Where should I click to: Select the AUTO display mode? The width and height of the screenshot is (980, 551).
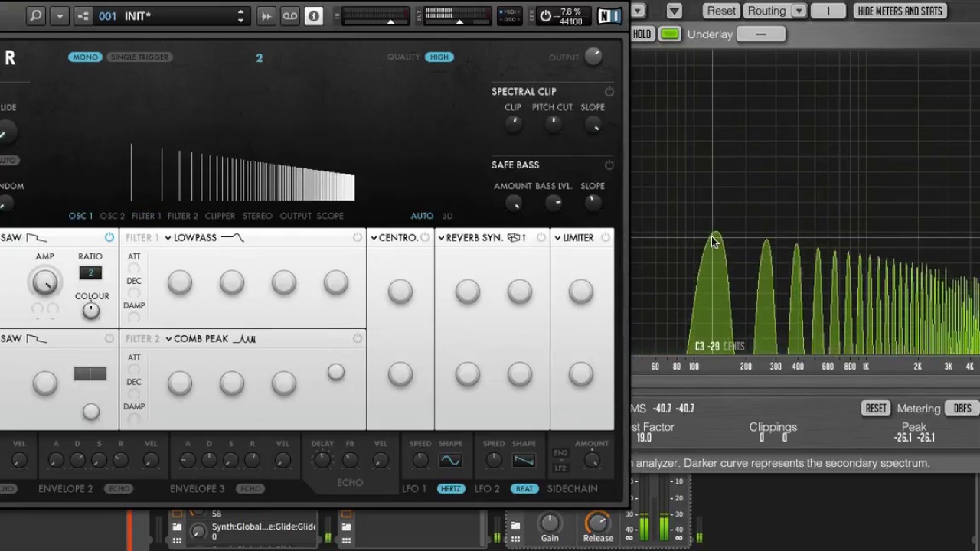[x=422, y=217]
